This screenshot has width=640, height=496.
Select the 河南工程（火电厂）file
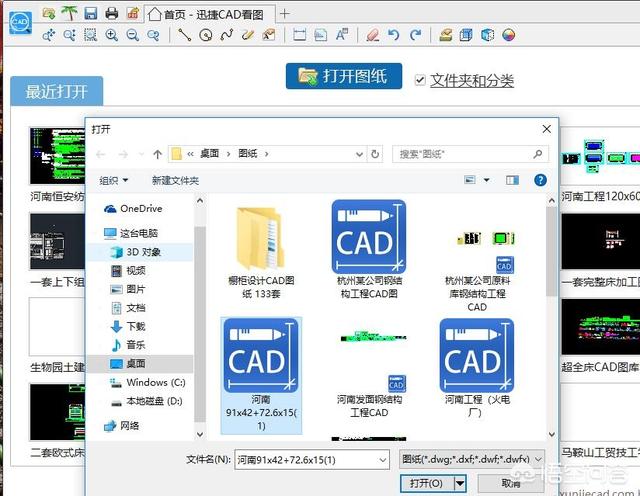coord(477,369)
